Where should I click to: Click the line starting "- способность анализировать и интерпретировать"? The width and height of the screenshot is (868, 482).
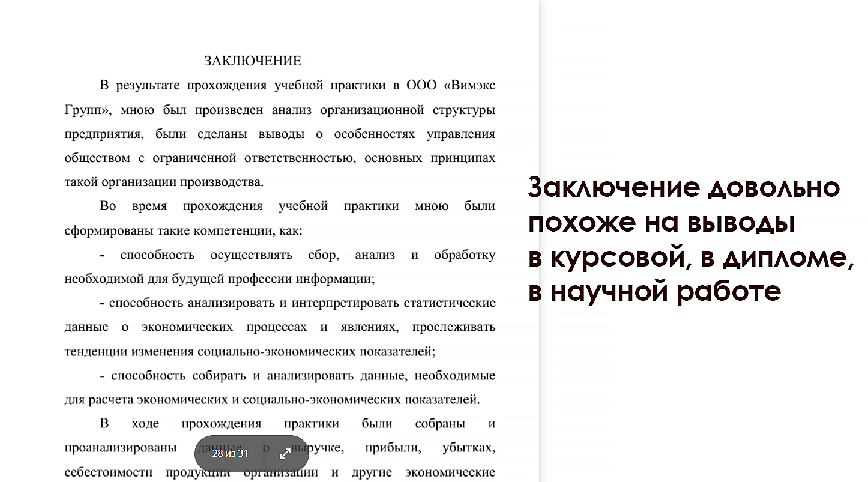[298, 303]
